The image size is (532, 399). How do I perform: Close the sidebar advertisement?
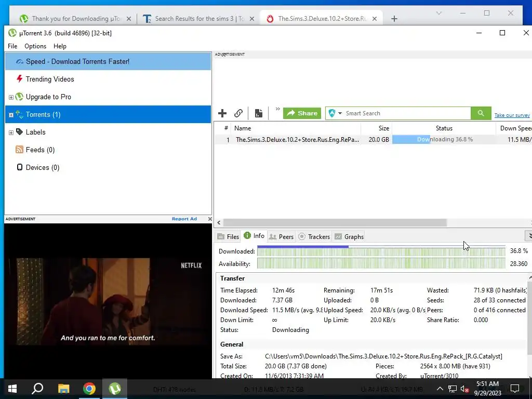(x=210, y=219)
